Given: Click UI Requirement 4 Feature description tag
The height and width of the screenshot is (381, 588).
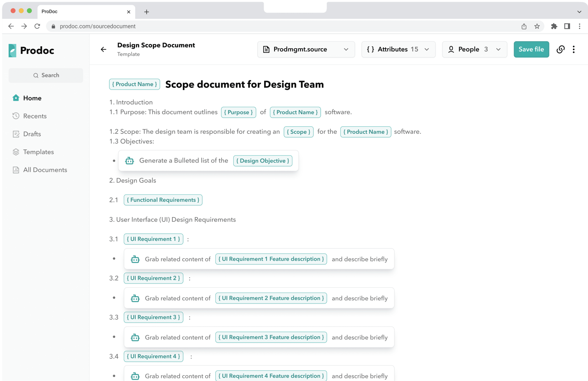Looking at the screenshot, I should click(x=271, y=376).
